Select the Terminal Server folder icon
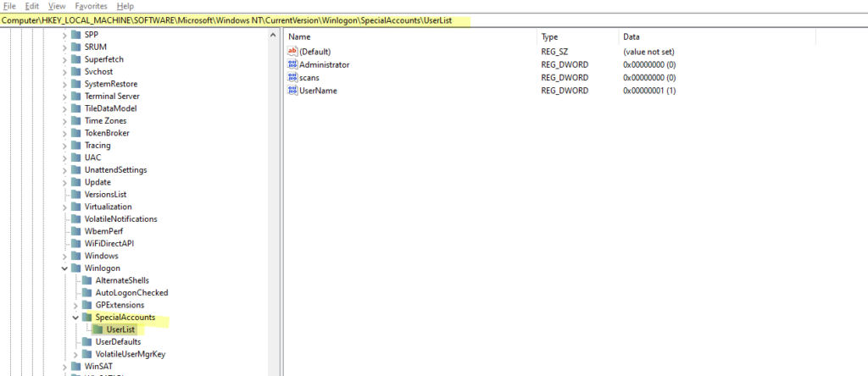 75,97
